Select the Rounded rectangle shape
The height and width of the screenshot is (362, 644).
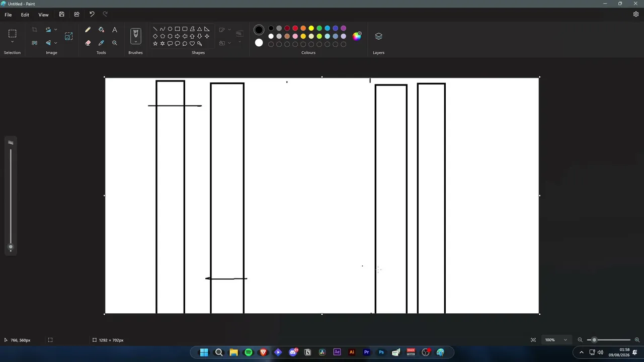(x=185, y=29)
